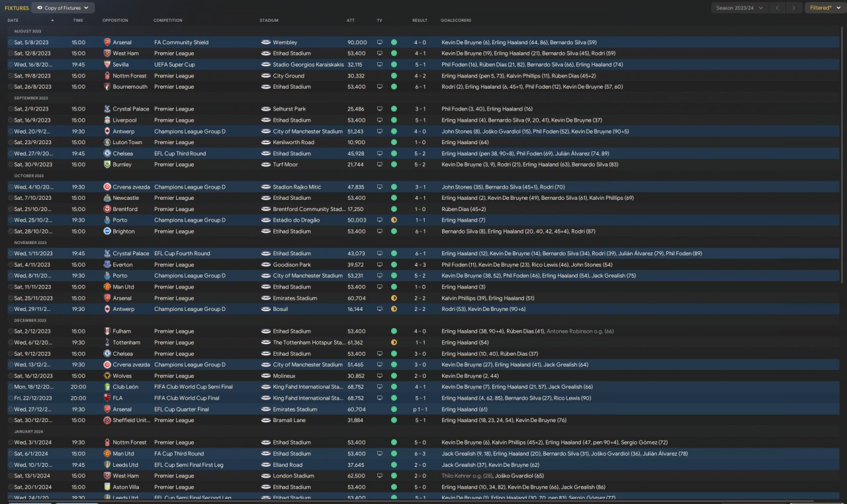Select the Sat, 11/11/2023 fixture row checkmark
This screenshot has width=847, height=504.
11,287
